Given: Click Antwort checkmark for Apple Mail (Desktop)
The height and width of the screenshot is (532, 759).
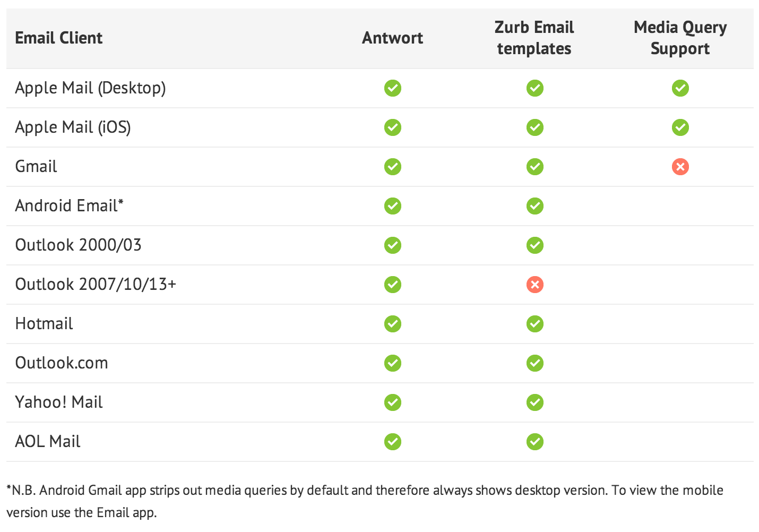Looking at the screenshot, I should pos(393,88).
